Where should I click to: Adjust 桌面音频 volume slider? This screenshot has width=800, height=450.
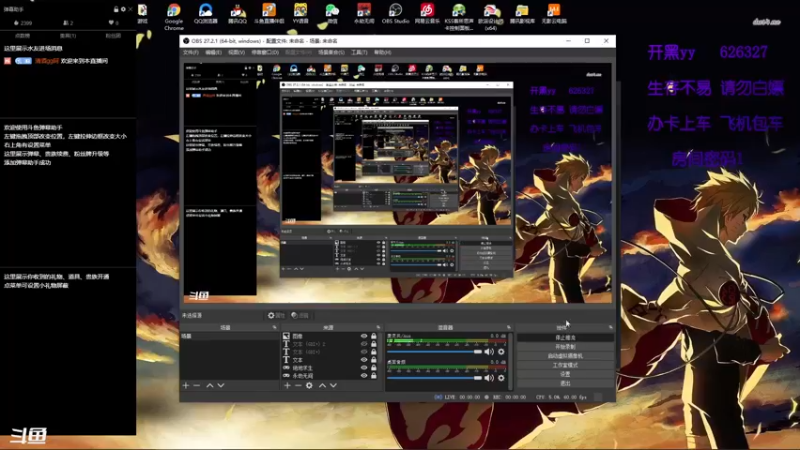(434, 378)
